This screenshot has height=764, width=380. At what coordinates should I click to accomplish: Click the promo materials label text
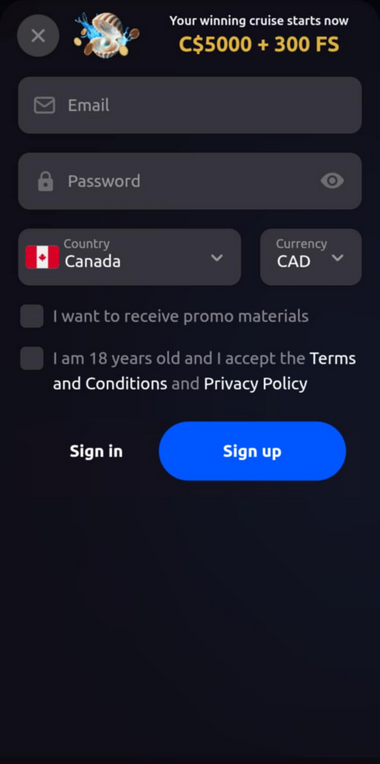(181, 316)
